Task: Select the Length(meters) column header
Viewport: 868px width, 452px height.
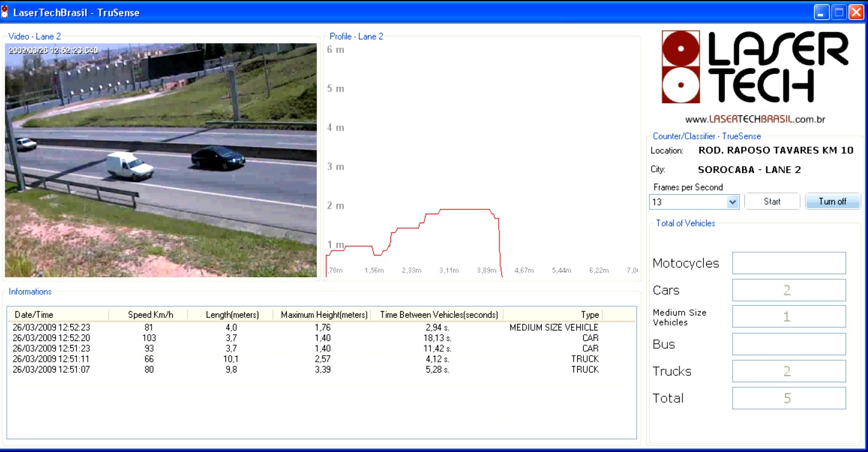Action: tap(232, 315)
